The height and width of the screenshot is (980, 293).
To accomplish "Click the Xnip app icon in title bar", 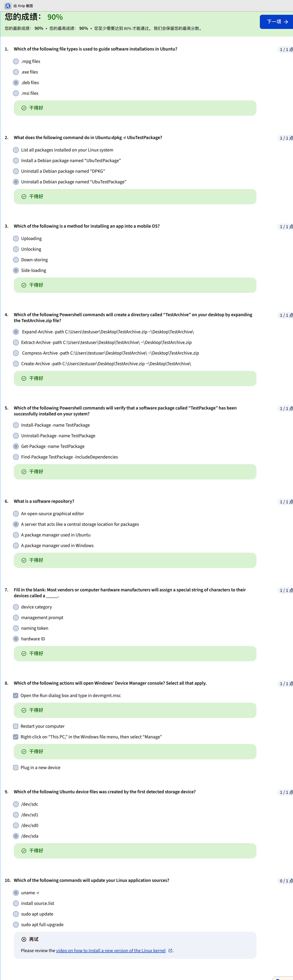I will (8, 6).
